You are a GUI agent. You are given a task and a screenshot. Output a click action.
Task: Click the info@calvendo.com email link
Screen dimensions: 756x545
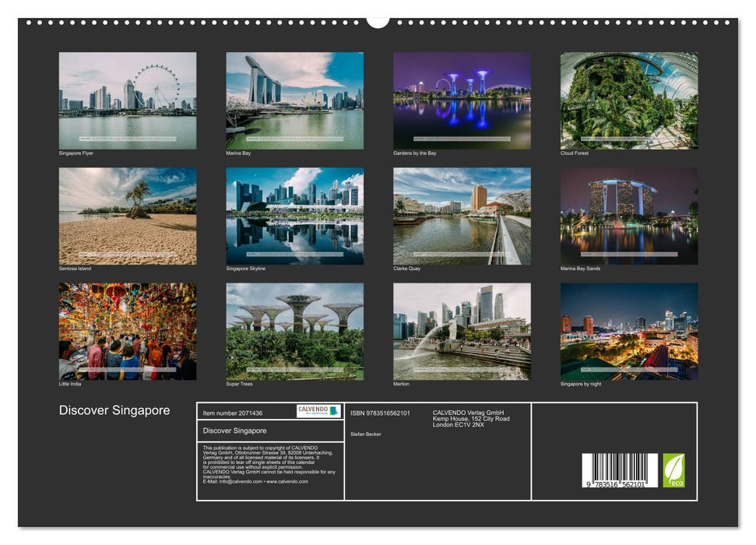pyautogui.click(x=240, y=480)
